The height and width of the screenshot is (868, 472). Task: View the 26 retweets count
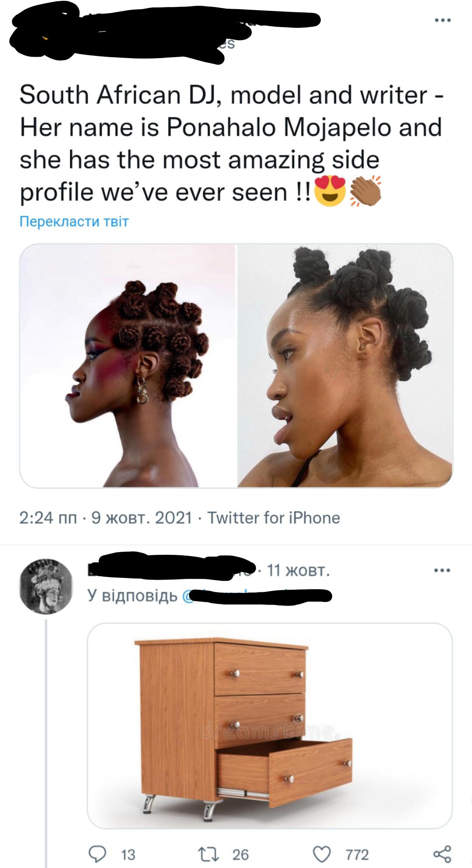[x=240, y=854]
